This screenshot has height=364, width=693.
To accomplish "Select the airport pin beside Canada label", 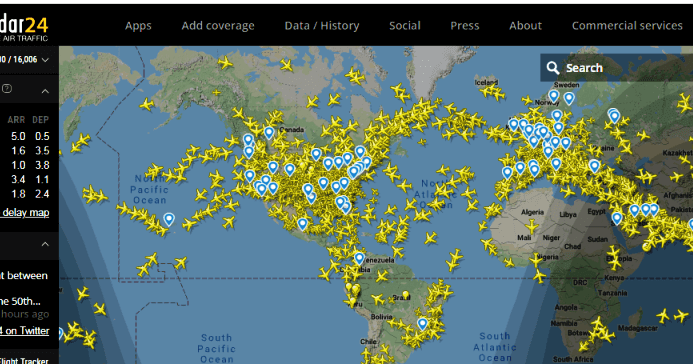I will (x=269, y=133).
